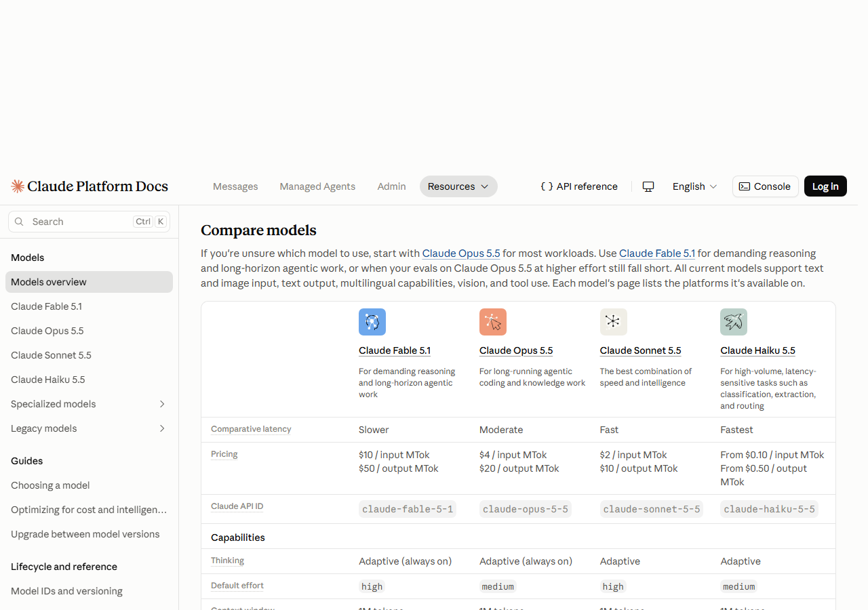Open Claude Opus 5.5 in the sidebar
Viewport: 868px width, 610px height.
coord(89,331)
